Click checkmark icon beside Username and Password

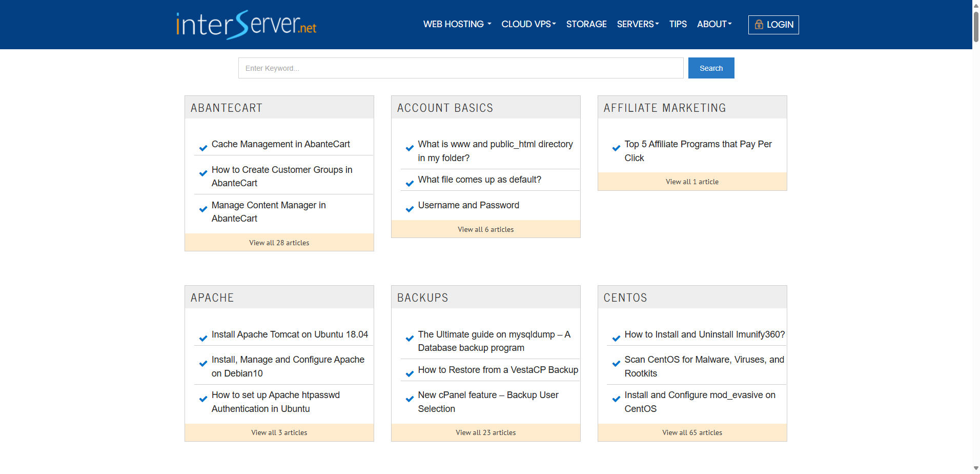[410, 209]
